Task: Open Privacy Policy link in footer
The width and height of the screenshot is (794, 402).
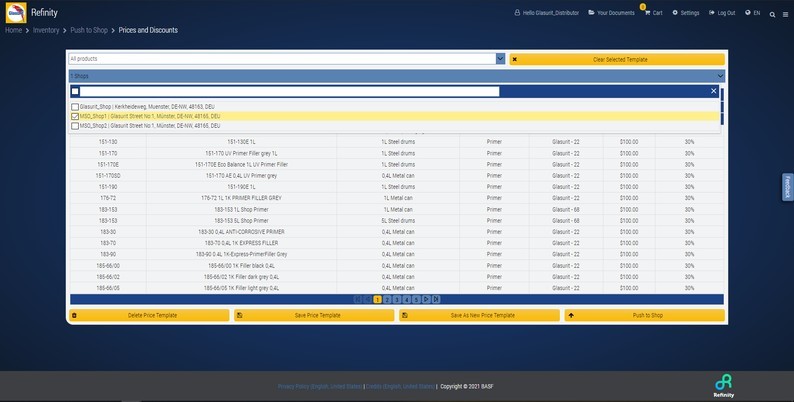Action: coord(320,386)
